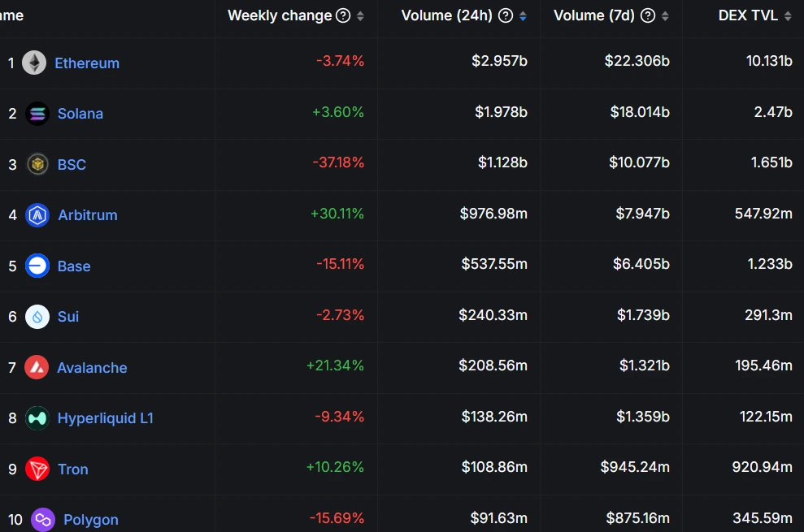Click the Ethereum chain logo icon
This screenshot has width=804, height=532.
tap(34, 63)
